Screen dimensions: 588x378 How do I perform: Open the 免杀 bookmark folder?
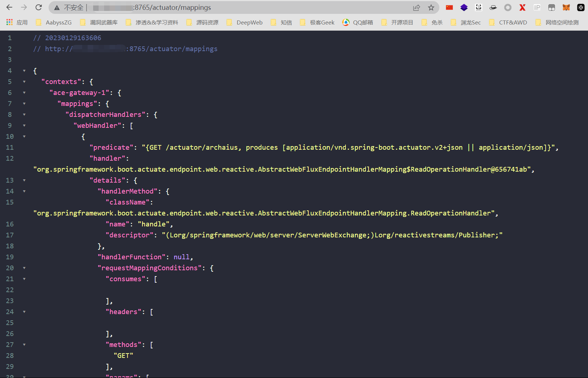pyautogui.click(x=432, y=22)
